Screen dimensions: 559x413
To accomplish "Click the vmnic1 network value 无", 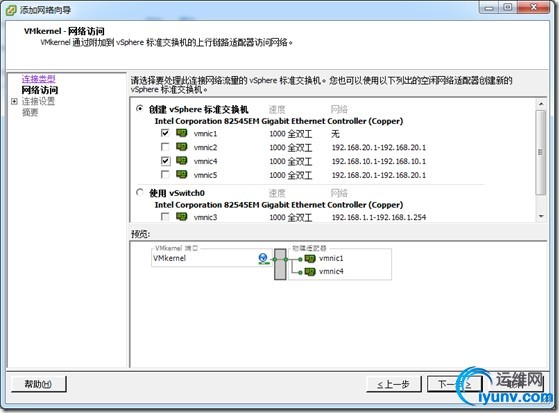I will (335, 134).
